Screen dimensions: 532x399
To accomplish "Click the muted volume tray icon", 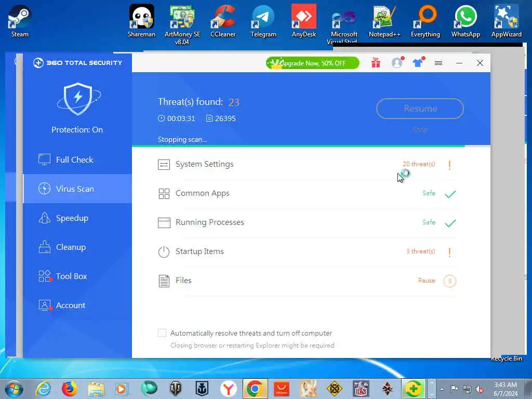I will coord(480,389).
